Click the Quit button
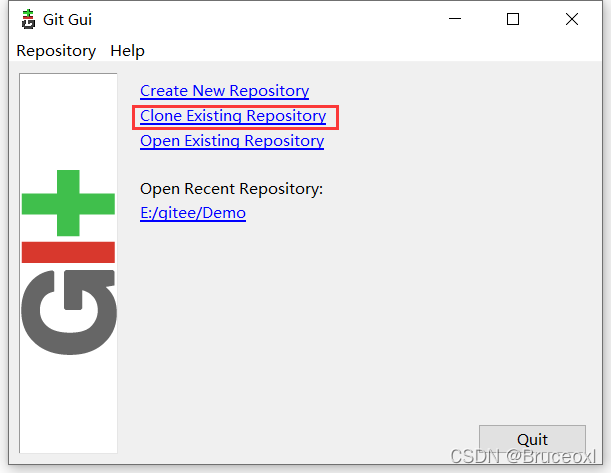 (532, 439)
